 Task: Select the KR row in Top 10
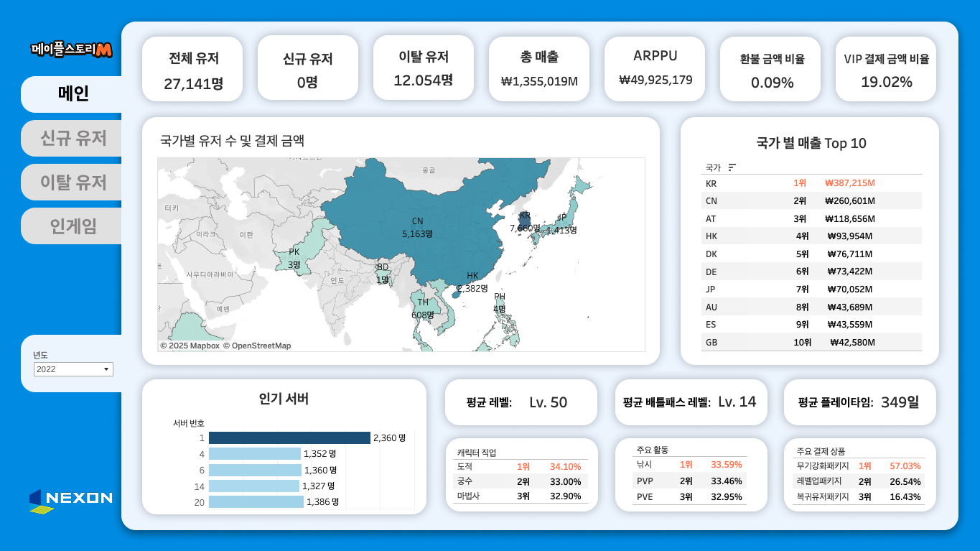[x=812, y=183]
